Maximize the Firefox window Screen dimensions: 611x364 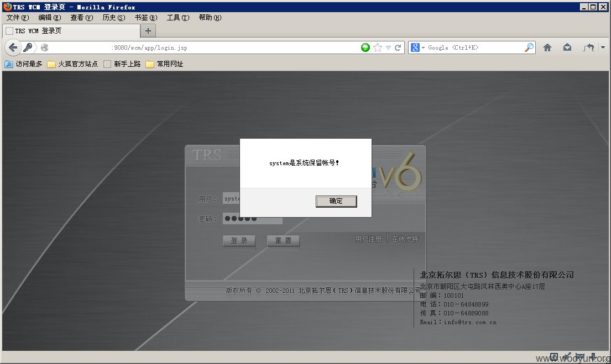point(593,7)
